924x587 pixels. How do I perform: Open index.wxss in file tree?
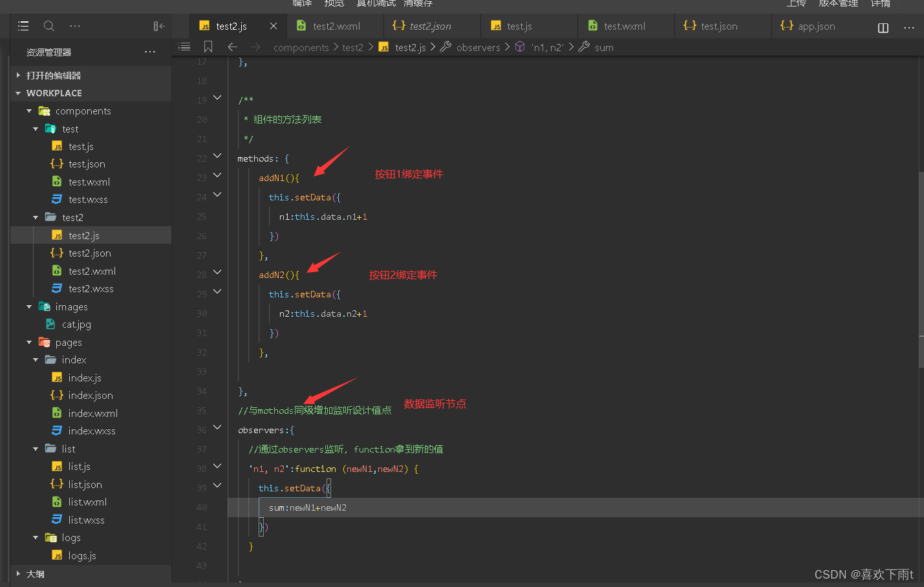(91, 431)
